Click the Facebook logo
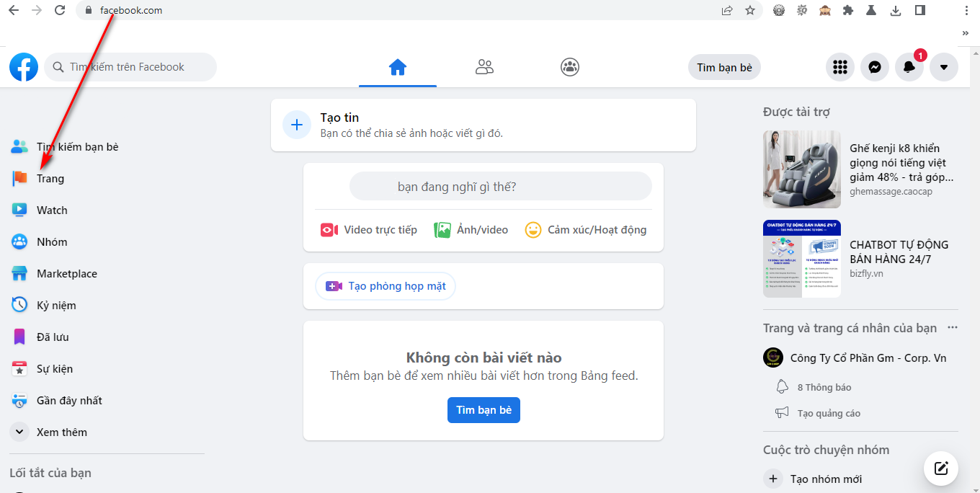 [x=24, y=67]
